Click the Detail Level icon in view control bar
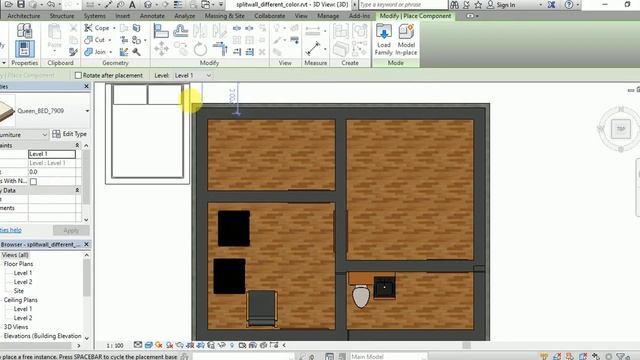The width and height of the screenshot is (640, 360). point(138,345)
